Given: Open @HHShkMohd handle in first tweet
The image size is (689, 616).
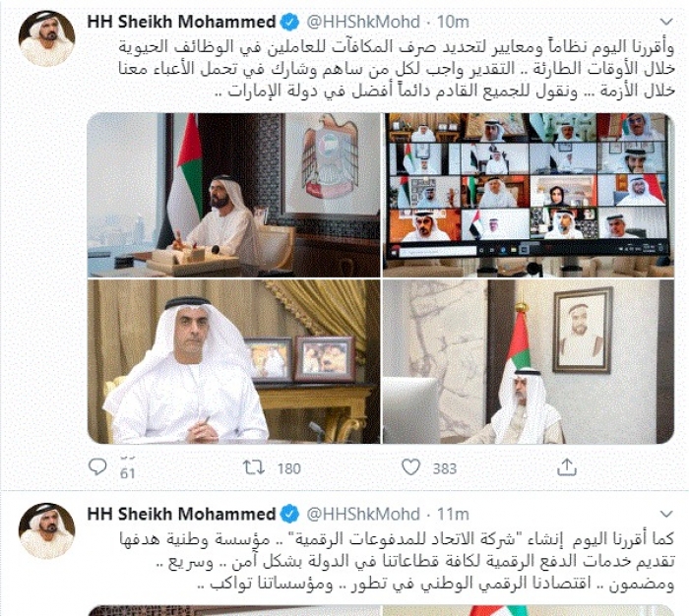Looking at the screenshot, I should 363,22.
